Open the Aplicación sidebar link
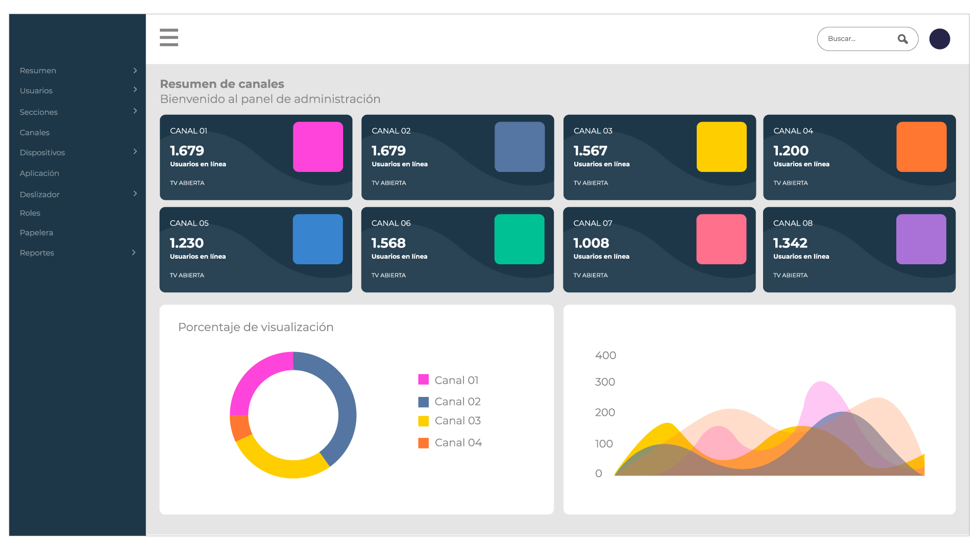Viewport: 980px width, 551px height. click(39, 173)
